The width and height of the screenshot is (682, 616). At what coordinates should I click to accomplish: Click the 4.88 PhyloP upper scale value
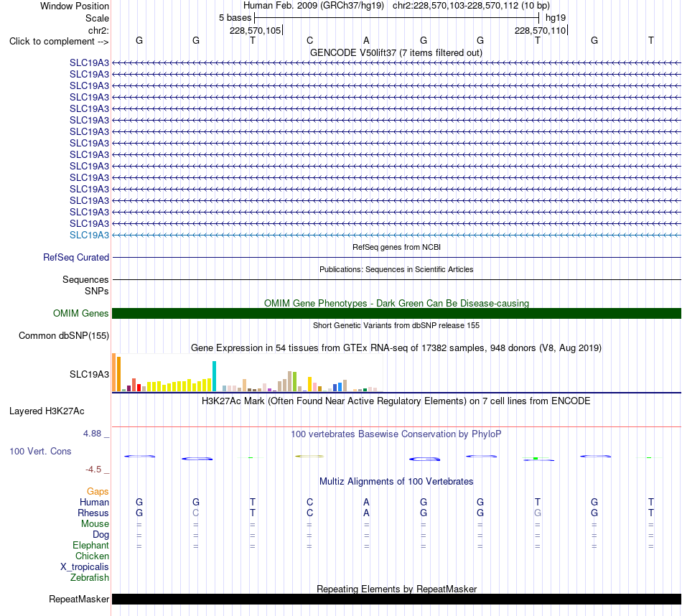92,434
